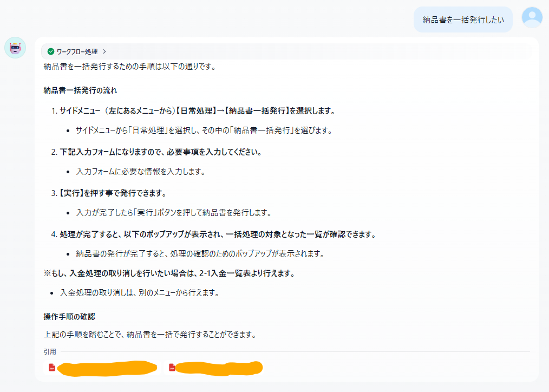Image resolution: width=549 pixels, height=392 pixels.
Task: Click the heading 操作手順の確認
Action: 69,316
